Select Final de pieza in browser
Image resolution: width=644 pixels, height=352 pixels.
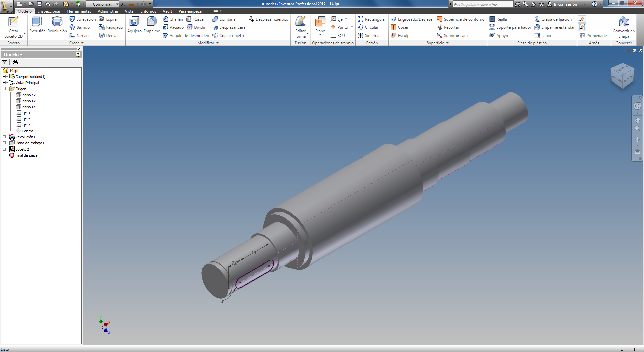point(23,155)
